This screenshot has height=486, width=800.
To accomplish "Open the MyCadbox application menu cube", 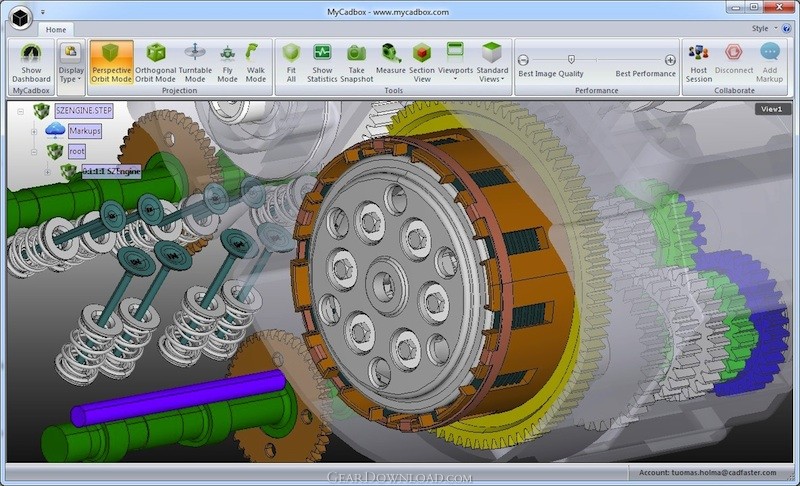I will (20, 18).
